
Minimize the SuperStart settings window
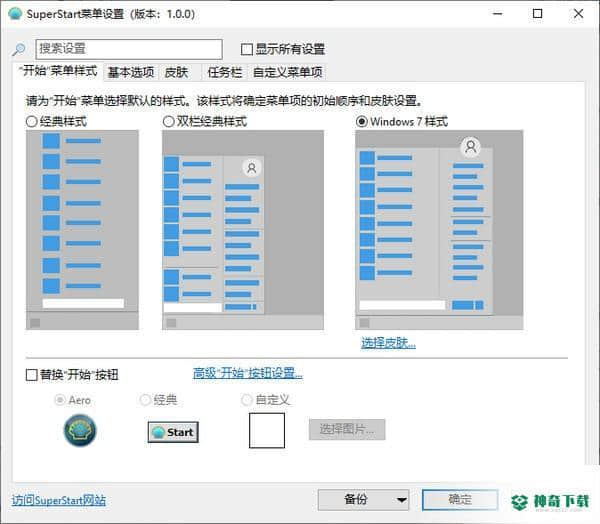tap(497, 14)
